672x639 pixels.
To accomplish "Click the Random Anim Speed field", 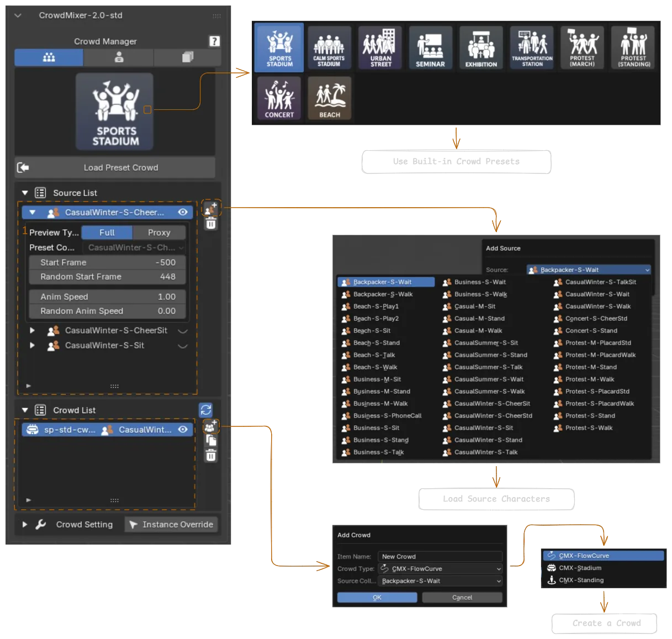I will (107, 311).
